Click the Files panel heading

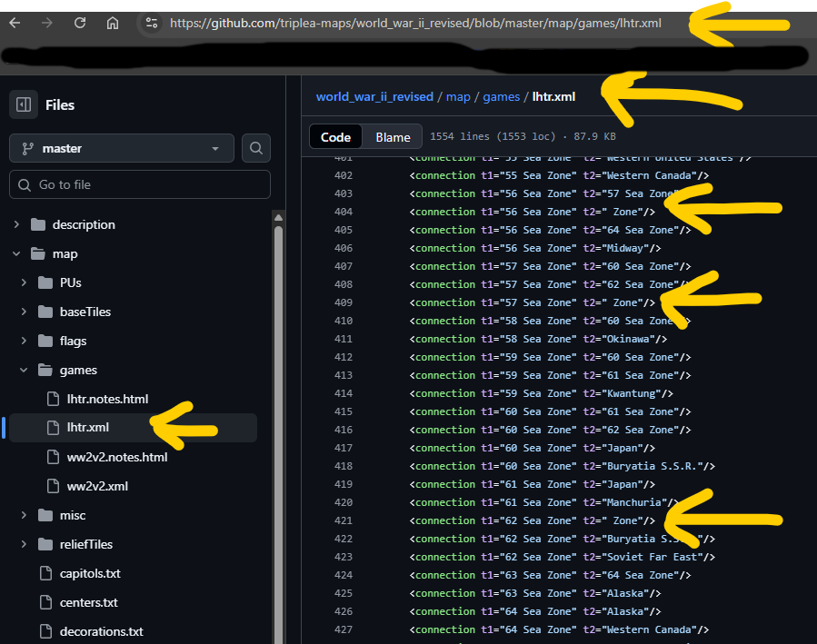pyautogui.click(x=60, y=105)
